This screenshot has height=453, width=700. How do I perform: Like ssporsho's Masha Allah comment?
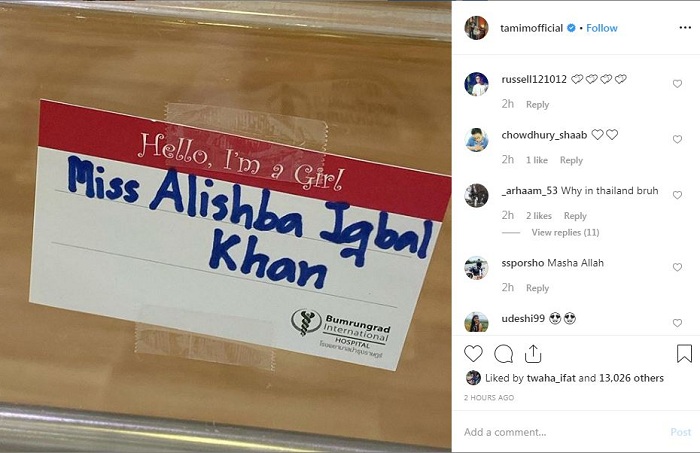pos(677,267)
